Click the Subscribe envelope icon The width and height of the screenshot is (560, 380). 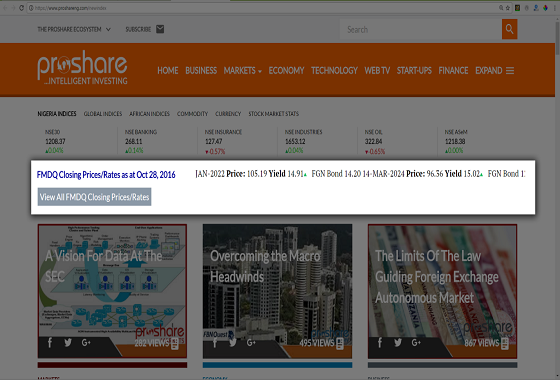tap(160, 29)
